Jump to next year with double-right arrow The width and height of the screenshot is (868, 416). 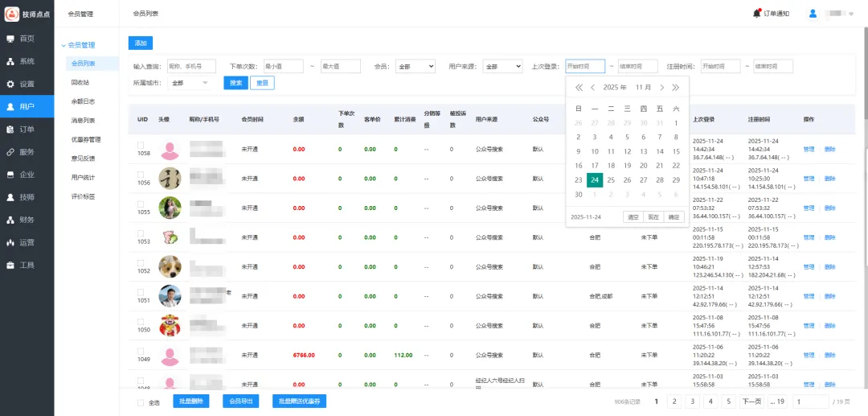coord(675,87)
